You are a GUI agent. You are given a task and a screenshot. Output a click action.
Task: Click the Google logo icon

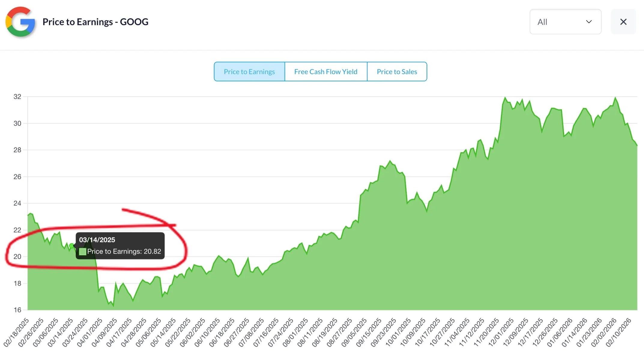(x=20, y=22)
